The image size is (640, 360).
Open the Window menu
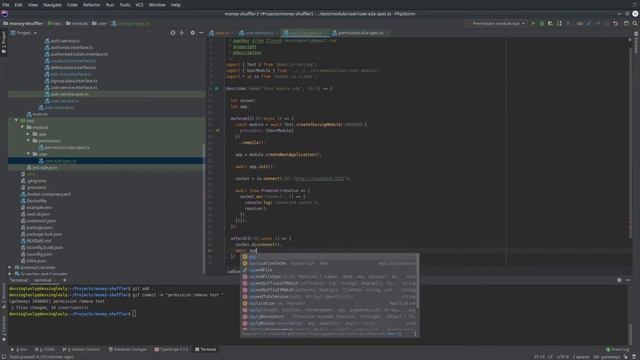click(157, 5)
